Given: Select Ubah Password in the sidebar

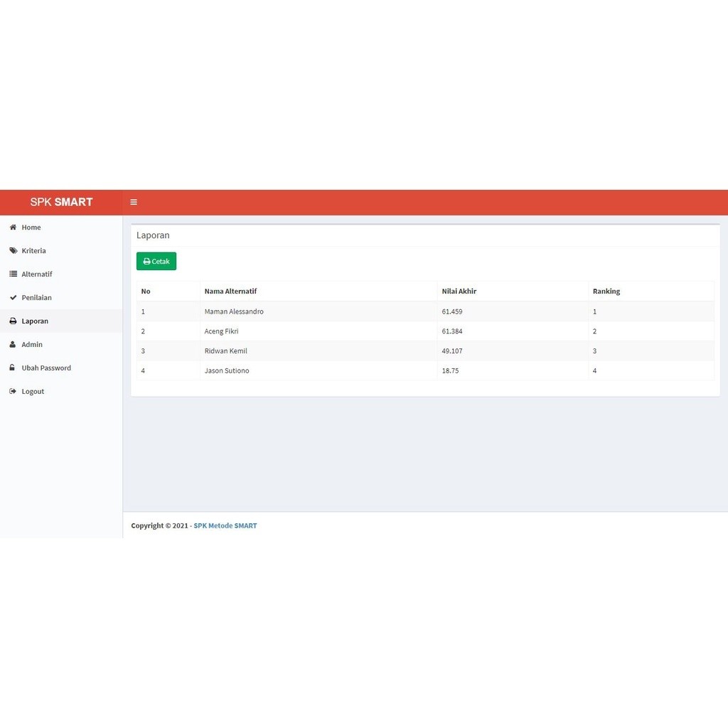Looking at the screenshot, I should (61, 368).
